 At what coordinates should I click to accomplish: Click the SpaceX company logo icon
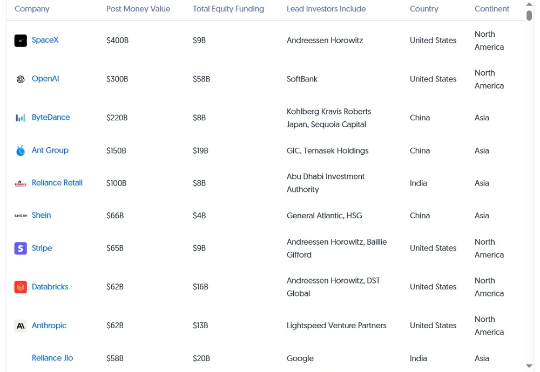coord(20,41)
